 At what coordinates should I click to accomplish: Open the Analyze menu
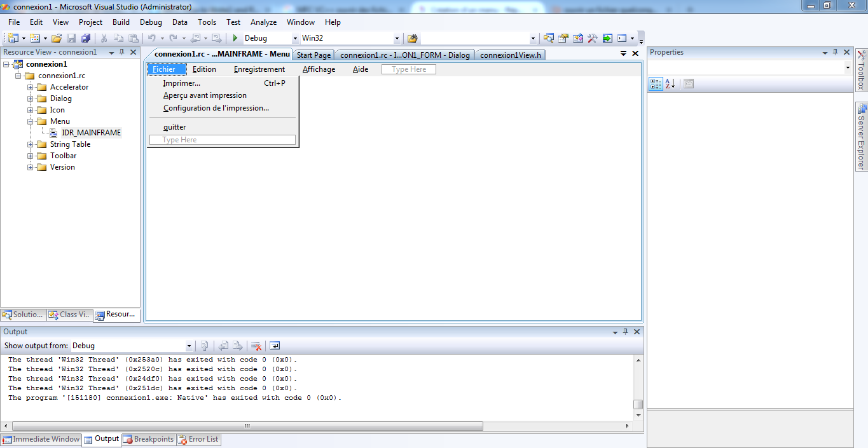(263, 22)
